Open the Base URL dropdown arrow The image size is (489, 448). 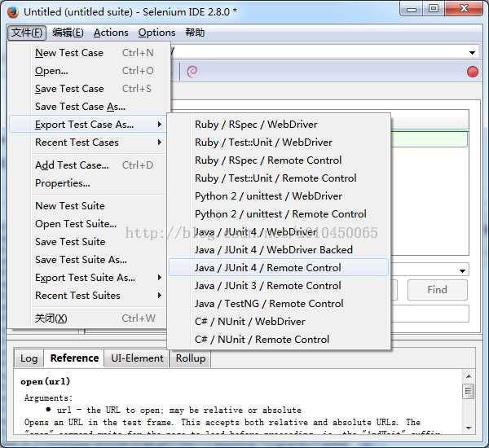(x=472, y=53)
